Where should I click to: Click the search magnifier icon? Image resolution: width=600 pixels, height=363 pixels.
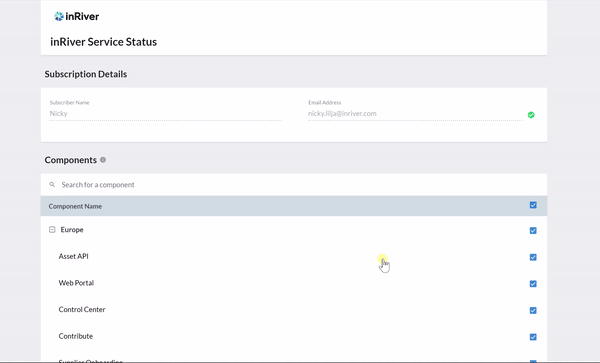pyautogui.click(x=52, y=185)
